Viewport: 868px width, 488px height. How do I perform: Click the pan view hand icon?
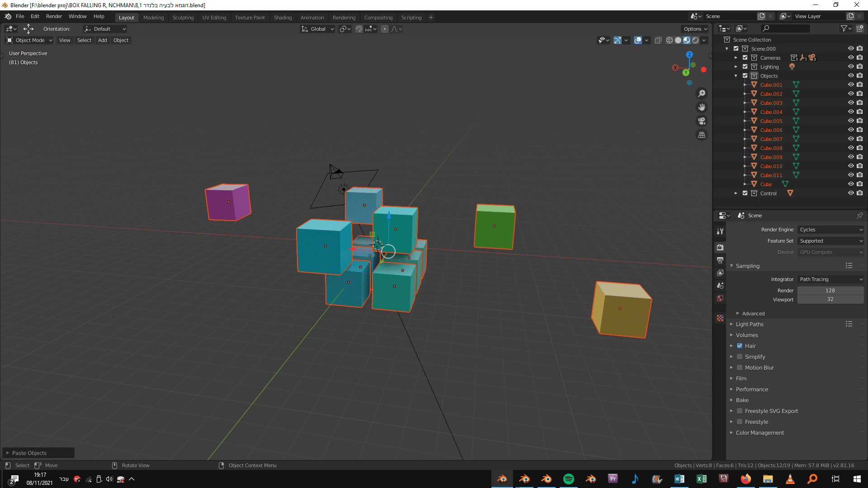702,107
